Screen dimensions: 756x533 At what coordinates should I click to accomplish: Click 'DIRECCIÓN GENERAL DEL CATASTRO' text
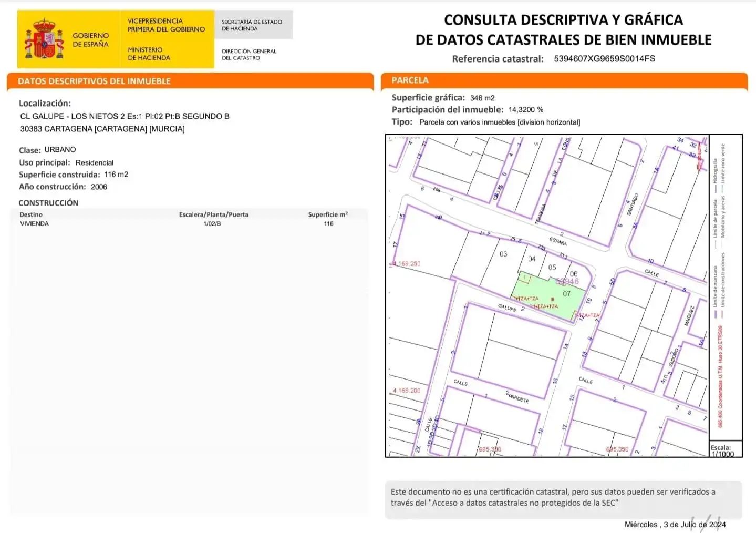[x=248, y=54]
